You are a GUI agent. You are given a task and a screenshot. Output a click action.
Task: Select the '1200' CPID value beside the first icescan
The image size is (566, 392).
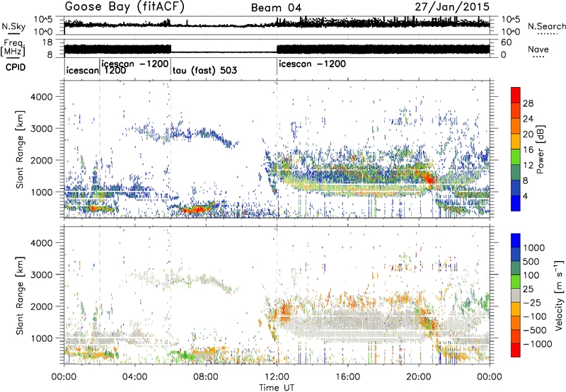(115, 71)
